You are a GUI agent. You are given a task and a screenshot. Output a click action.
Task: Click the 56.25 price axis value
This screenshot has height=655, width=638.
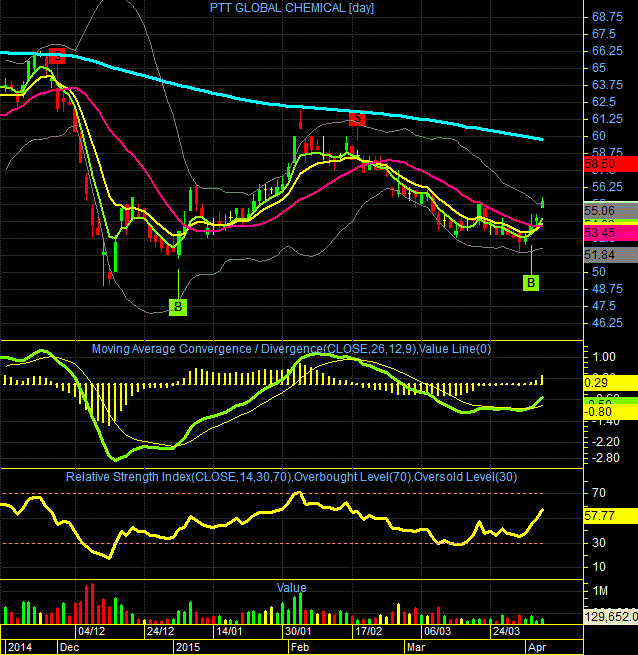(x=607, y=187)
